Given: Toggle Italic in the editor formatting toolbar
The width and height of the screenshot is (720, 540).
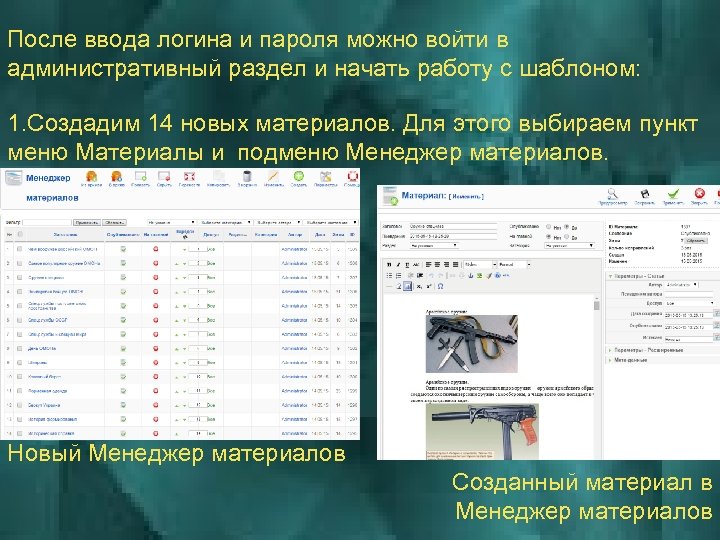Looking at the screenshot, I should tap(398, 265).
